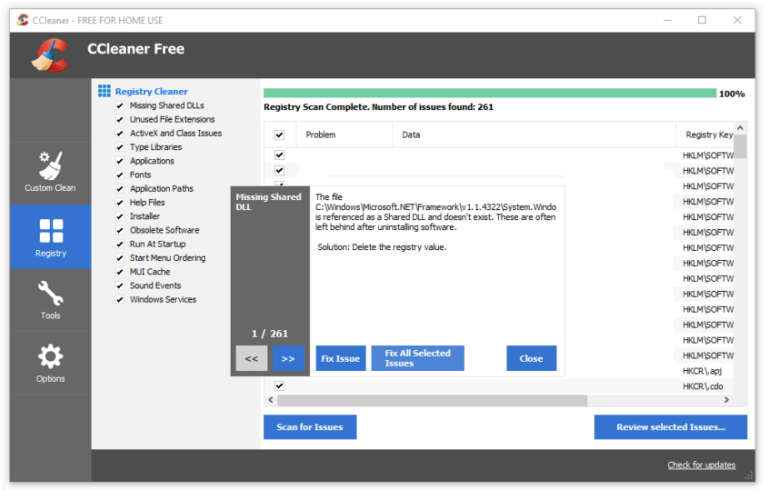Image resolution: width=768 pixels, height=496 pixels.
Task: Go to previous issue with << button
Action: (252, 359)
